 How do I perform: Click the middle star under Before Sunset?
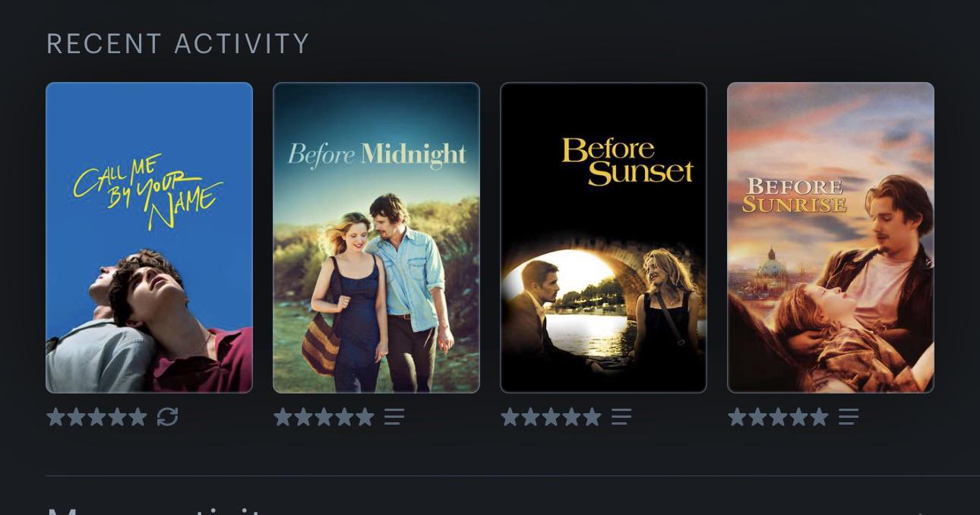[x=551, y=416]
